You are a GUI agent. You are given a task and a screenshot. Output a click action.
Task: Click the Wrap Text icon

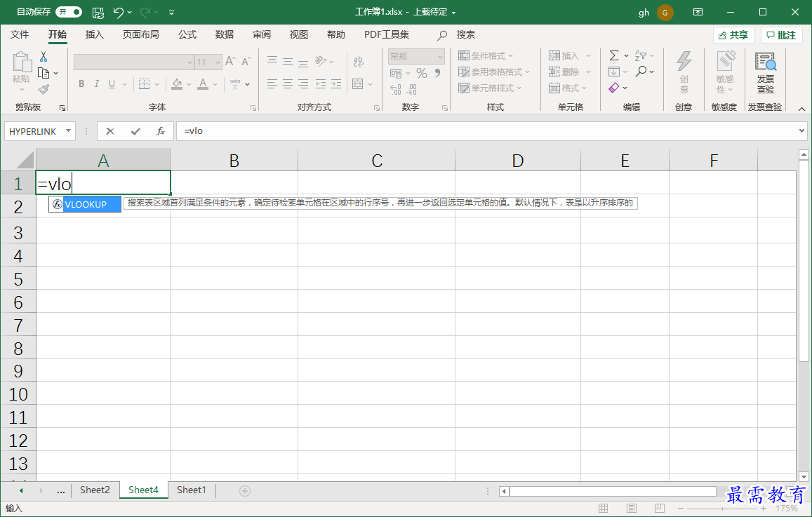click(x=359, y=62)
